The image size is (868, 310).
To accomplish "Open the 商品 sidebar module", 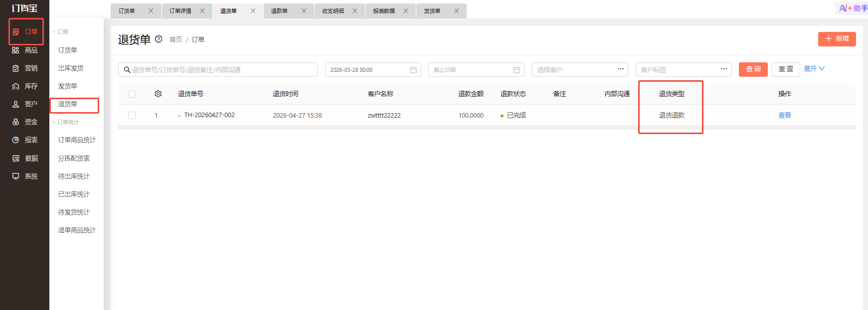I will (x=25, y=50).
